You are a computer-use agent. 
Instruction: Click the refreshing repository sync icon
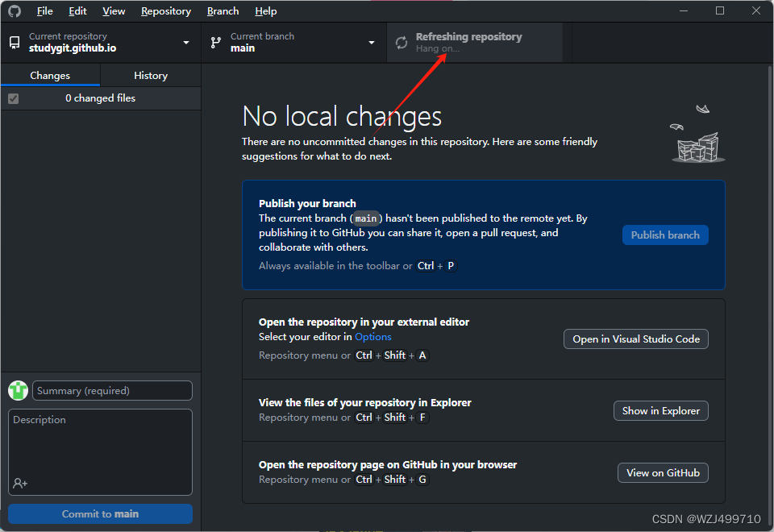402,43
